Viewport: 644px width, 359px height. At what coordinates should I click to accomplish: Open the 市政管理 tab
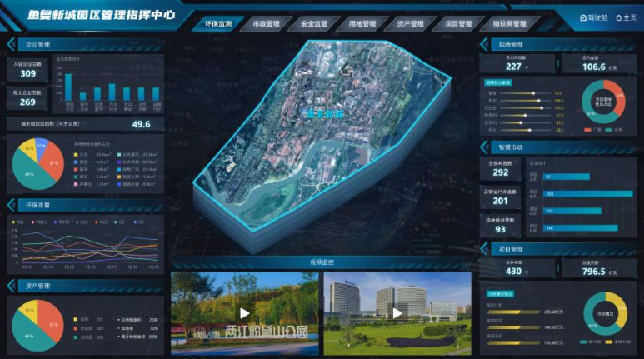tap(267, 24)
